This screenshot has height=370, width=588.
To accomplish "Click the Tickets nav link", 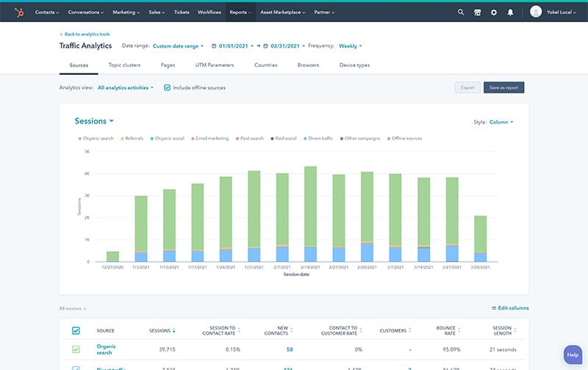I will (182, 13).
